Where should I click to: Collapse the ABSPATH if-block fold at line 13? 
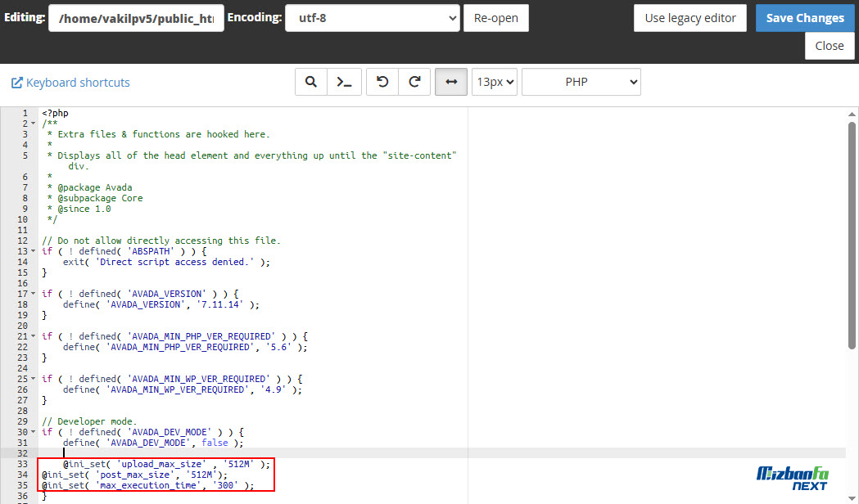click(33, 251)
